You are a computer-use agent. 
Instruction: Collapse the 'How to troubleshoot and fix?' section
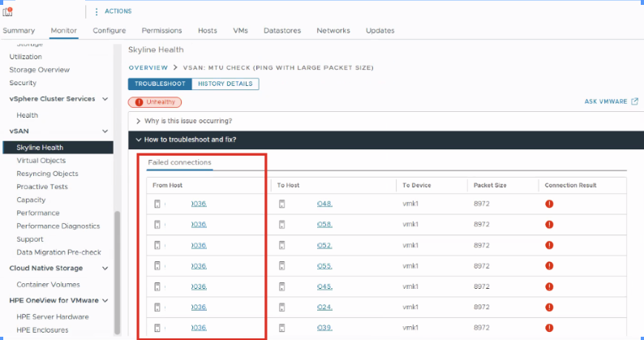click(x=139, y=140)
